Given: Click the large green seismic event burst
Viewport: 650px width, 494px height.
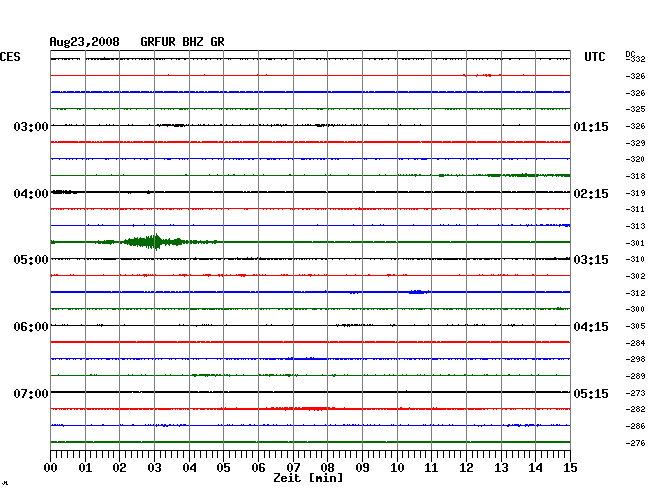Looking at the screenshot, I should click(x=155, y=242).
